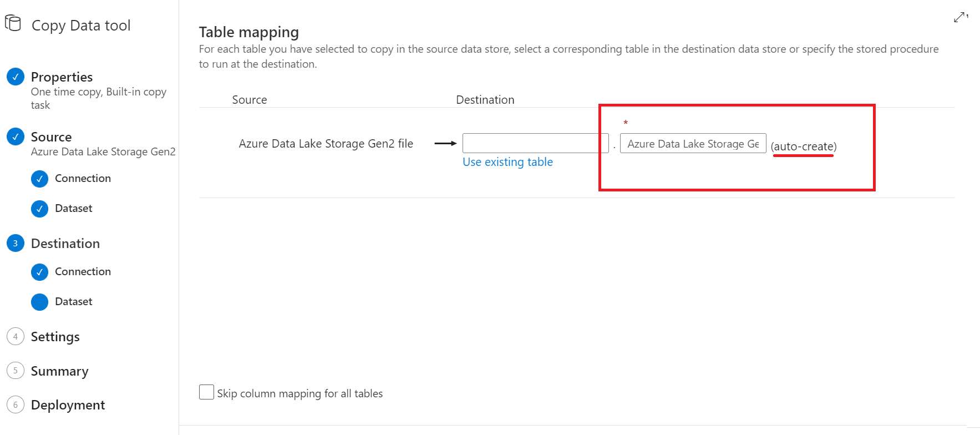The width and height of the screenshot is (980, 435).
Task: Open the Deployment step label
Action: coord(68,406)
